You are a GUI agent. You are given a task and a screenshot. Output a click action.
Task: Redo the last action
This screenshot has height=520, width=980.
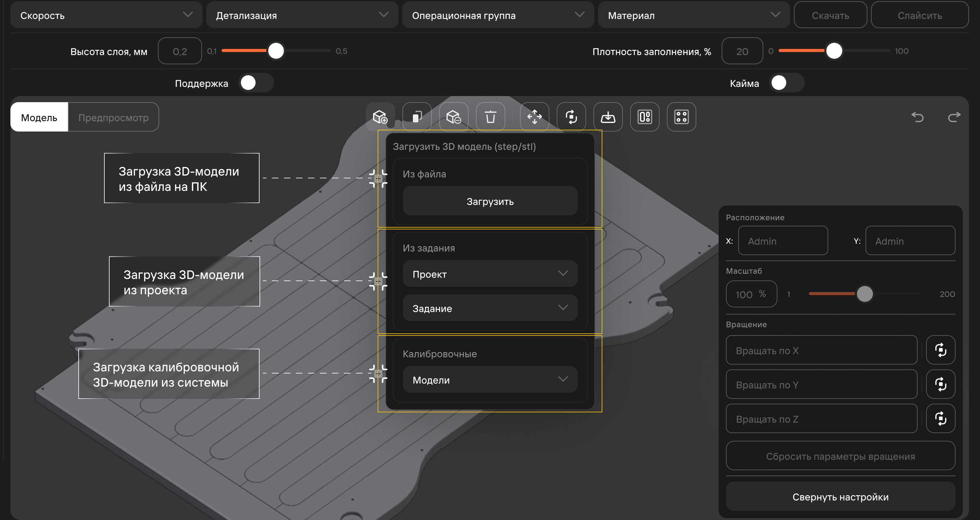tap(954, 117)
